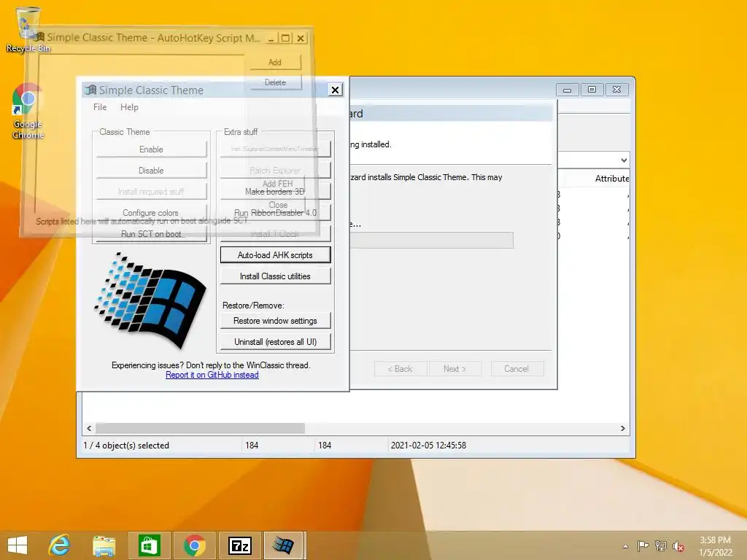Viewport: 747px width, 560px height.
Task: Click Cancel in the installer wizard
Action: 517,368
